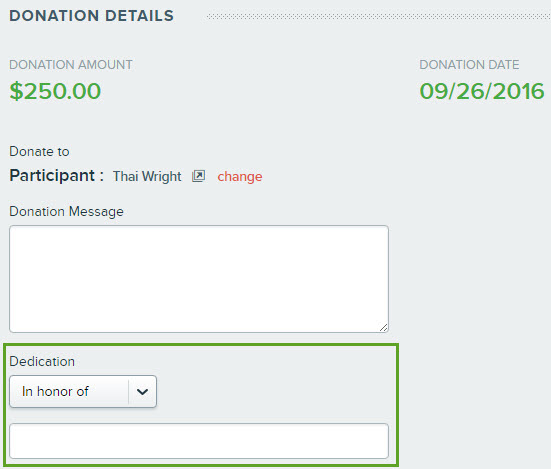This screenshot has height=469, width=551.
Task: Click the dotted divider beside Donation Details
Action: (x=379, y=17)
